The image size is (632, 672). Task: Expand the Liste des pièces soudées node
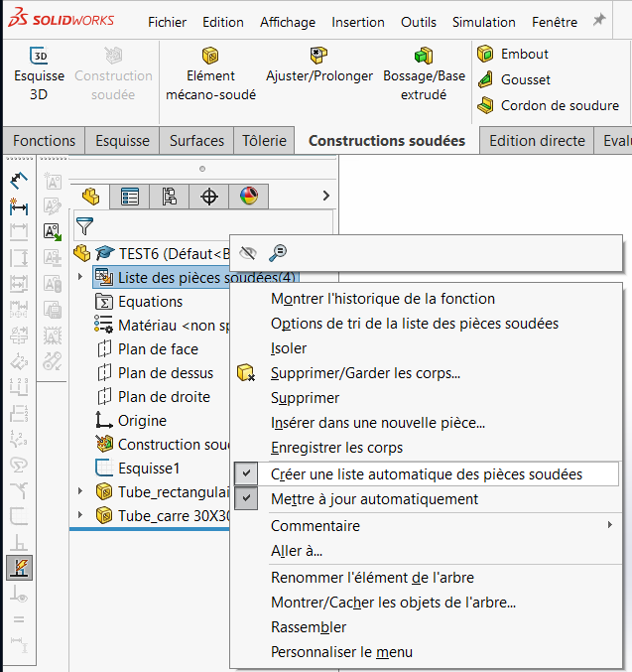[79, 277]
